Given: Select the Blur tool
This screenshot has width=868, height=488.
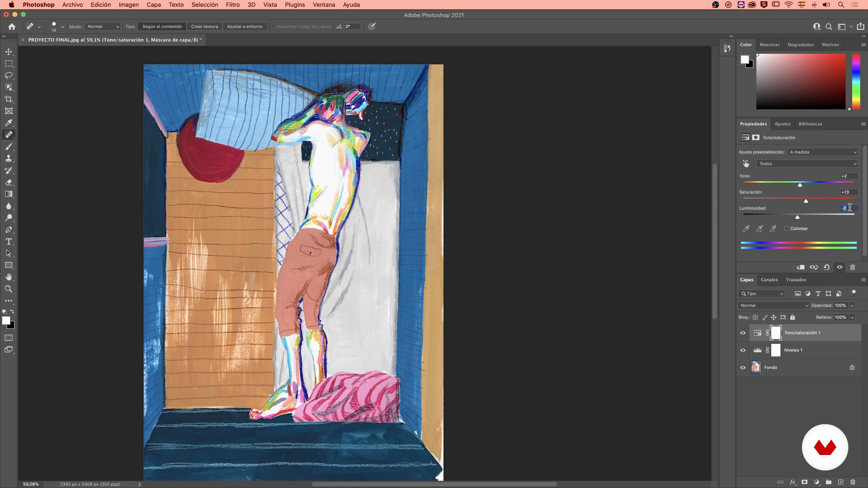Looking at the screenshot, I should pos(9,206).
